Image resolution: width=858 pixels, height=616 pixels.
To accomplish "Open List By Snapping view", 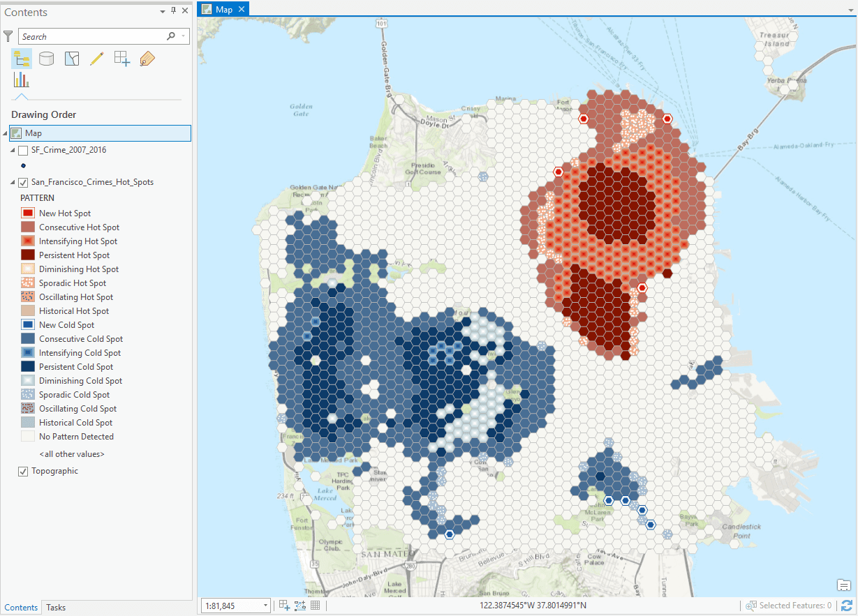I will (x=121, y=59).
